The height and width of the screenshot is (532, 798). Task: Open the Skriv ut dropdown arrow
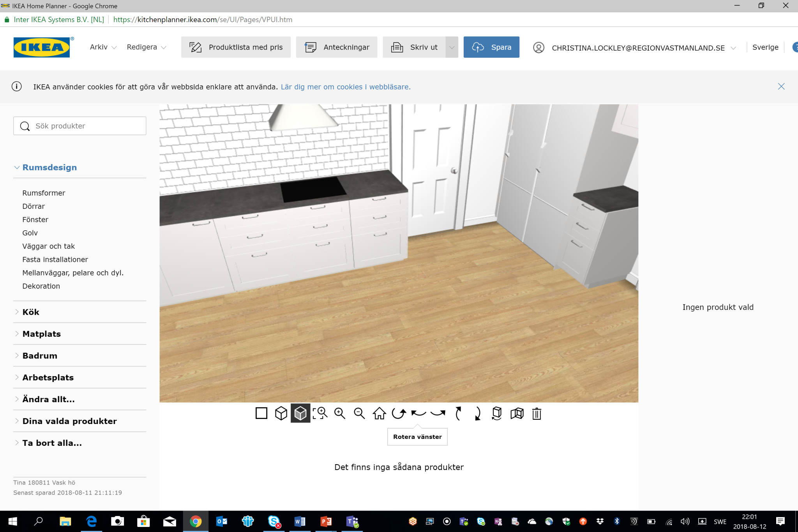(452, 47)
